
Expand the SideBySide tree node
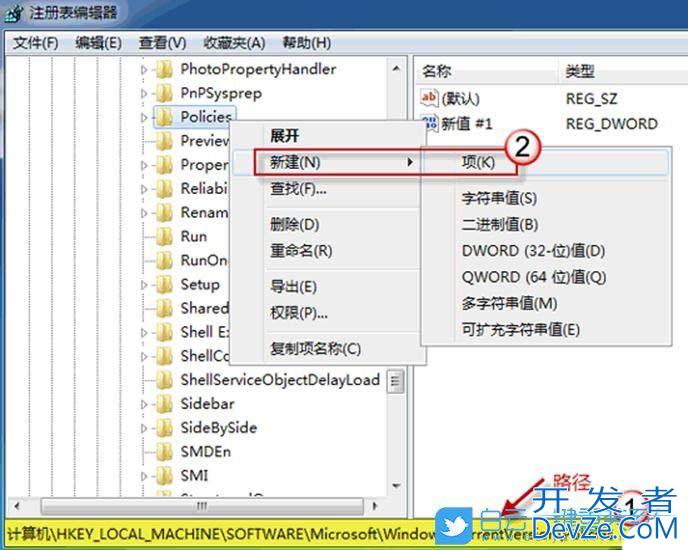pyautogui.click(x=144, y=428)
